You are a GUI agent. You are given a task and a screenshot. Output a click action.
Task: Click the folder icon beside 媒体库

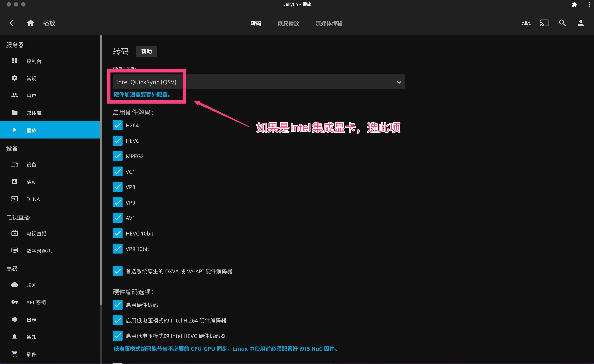(15, 113)
